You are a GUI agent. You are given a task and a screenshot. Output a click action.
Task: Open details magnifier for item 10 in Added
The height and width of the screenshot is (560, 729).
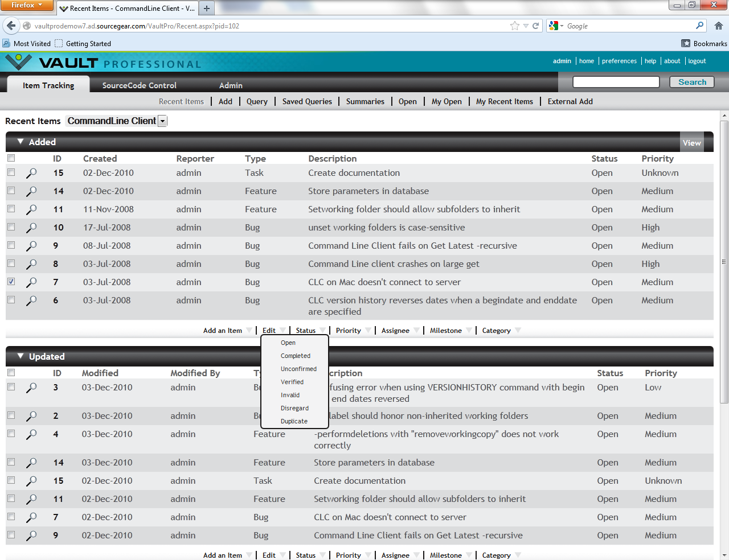click(x=31, y=228)
